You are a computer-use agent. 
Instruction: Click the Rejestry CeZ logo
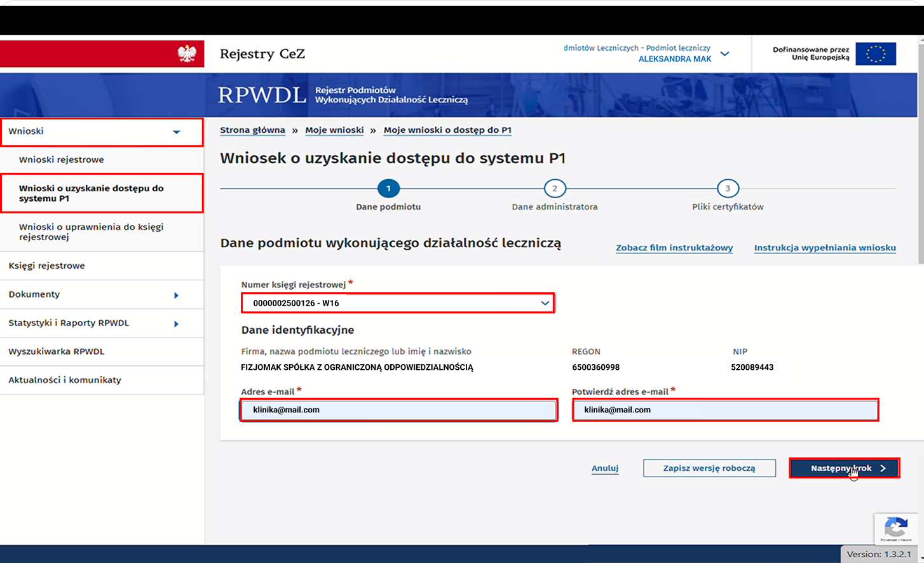tap(262, 54)
